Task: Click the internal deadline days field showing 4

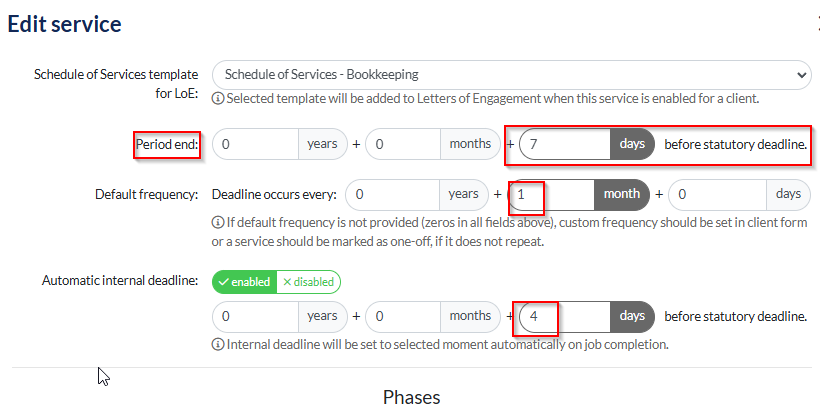Action: tap(565, 316)
